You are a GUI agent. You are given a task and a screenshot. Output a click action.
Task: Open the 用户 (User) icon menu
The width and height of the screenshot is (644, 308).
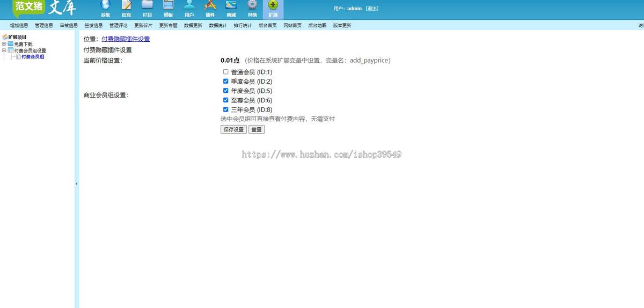point(189,8)
